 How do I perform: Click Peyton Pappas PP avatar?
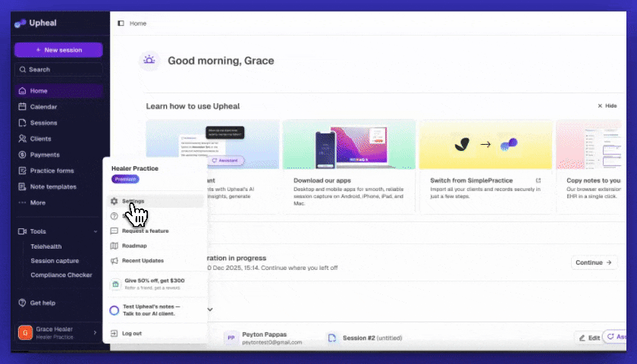[231, 338]
